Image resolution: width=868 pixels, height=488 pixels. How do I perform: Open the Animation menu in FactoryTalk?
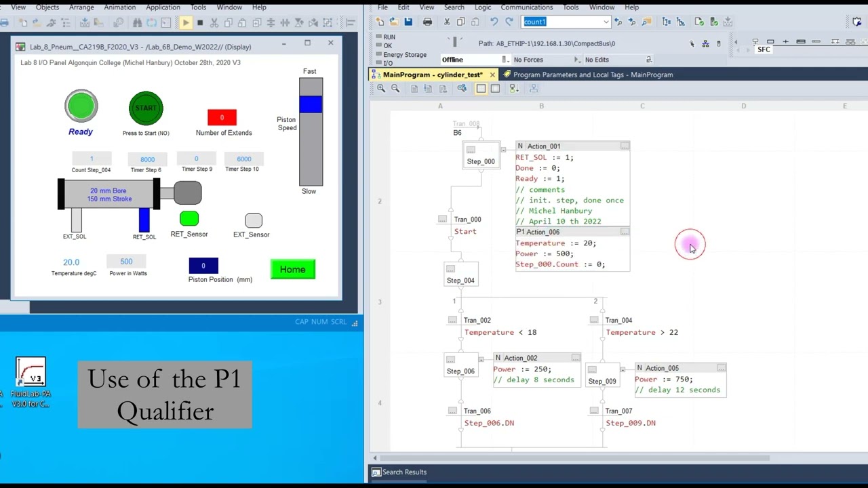tap(120, 7)
